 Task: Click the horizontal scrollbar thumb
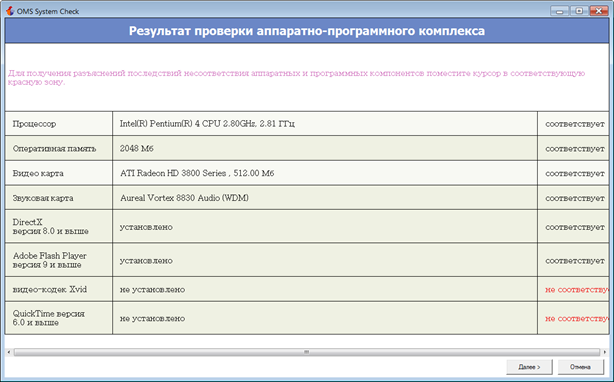[x=307, y=352]
